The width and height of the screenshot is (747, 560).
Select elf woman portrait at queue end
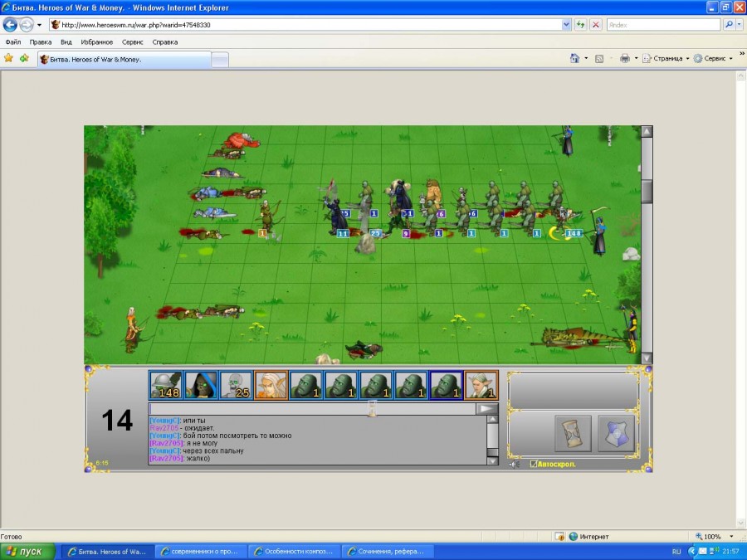[x=481, y=385]
